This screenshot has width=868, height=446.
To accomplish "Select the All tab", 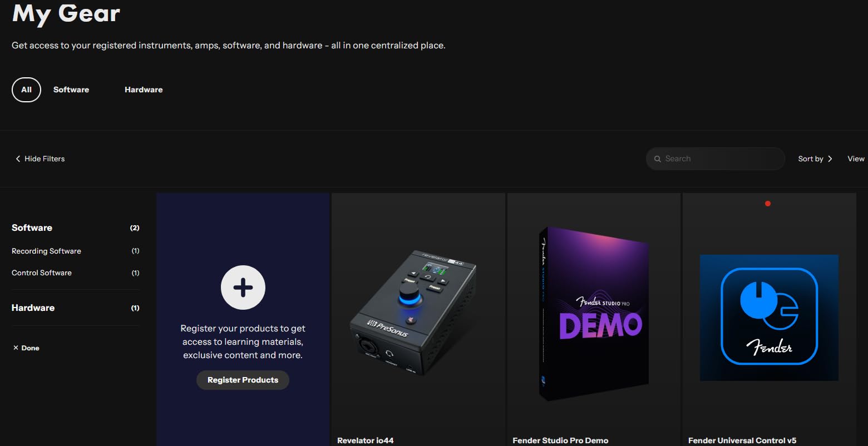I will tap(26, 90).
